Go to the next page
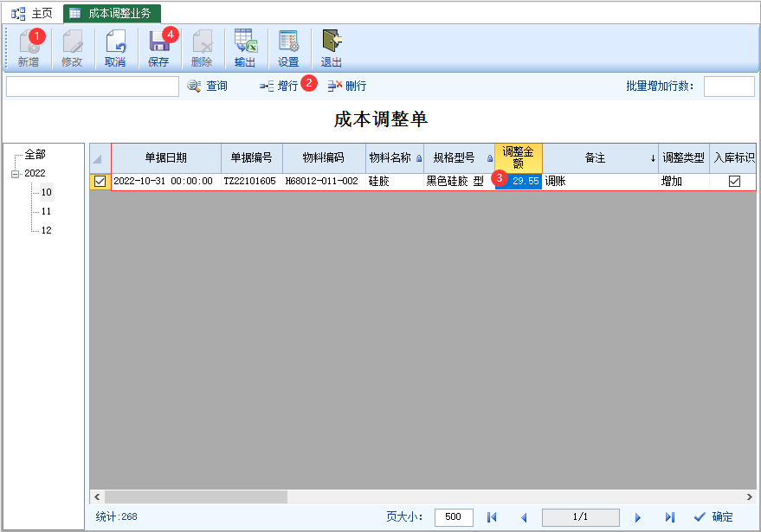This screenshot has height=532, width=761. (x=638, y=517)
